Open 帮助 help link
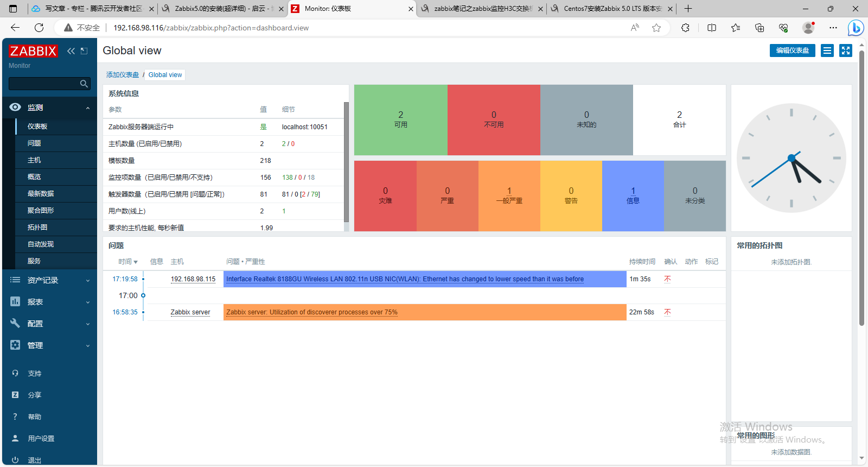This screenshot has height=467, width=868. click(35, 417)
